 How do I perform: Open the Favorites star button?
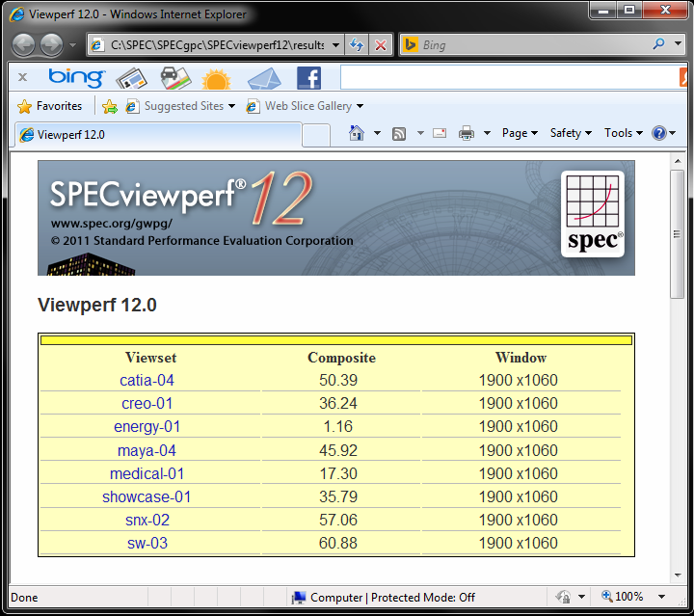click(x=49, y=106)
